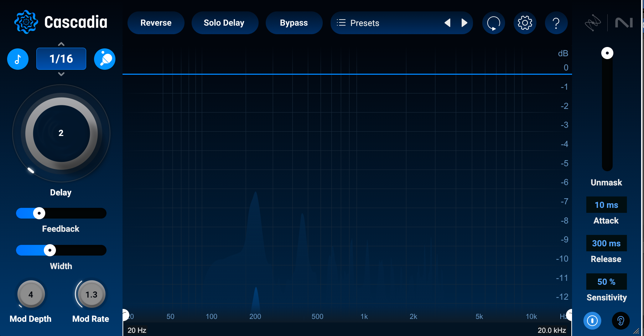644x336 pixels.
Task: Click the 10k frequency axis label
Action: pyautogui.click(x=531, y=316)
